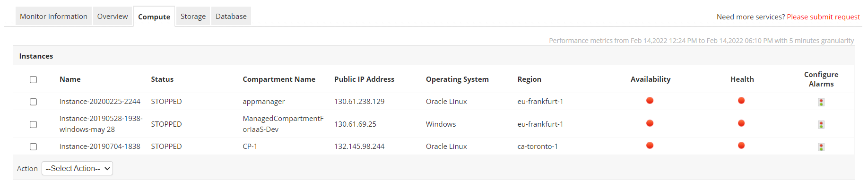The image size is (868, 190).
Task: Open alarm configuration for windows-may 28 instance
Action: pos(821,125)
